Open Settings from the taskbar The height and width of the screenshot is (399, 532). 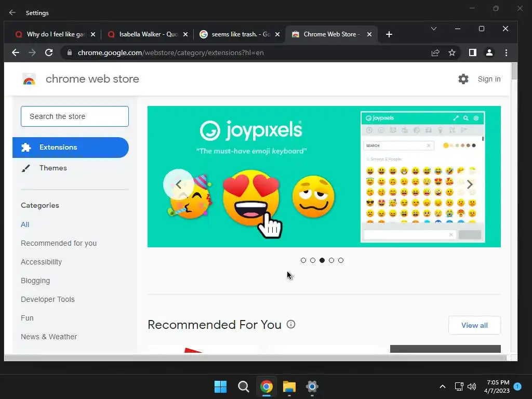[312, 387]
